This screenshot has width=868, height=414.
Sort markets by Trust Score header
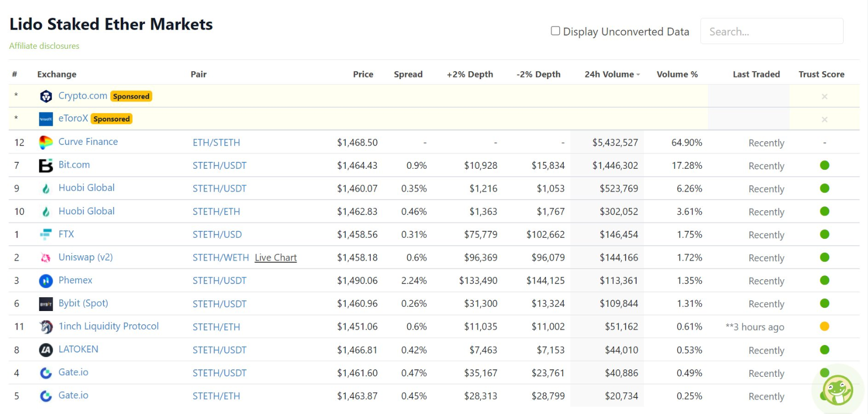[821, 74]
